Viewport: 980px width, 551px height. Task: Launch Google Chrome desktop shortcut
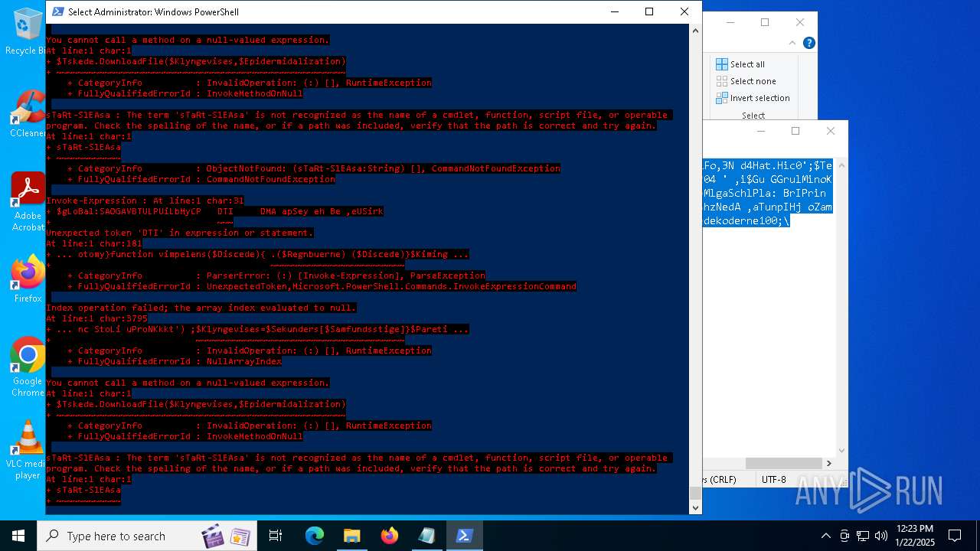tap(28, 367)
